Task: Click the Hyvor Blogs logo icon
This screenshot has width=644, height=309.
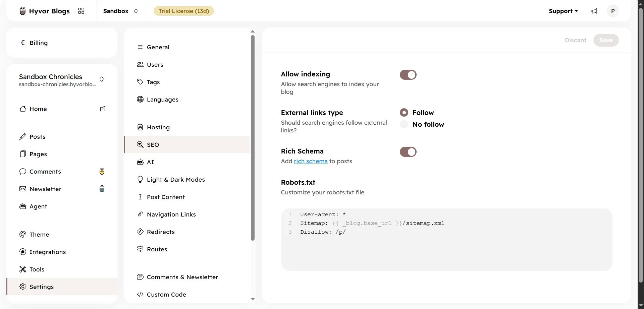Action: point(22,11)
